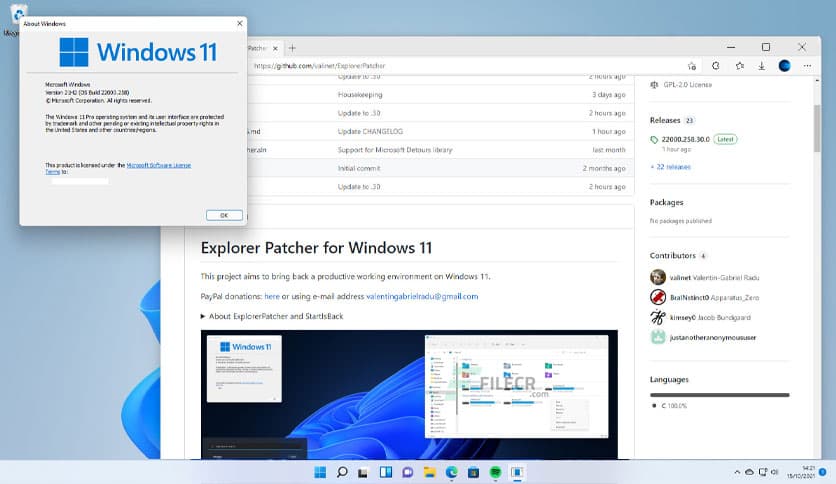Open taskbar Search magnifier
Image resolution: width=836 pixels, height=484 pixels.
tap(342, 472)
